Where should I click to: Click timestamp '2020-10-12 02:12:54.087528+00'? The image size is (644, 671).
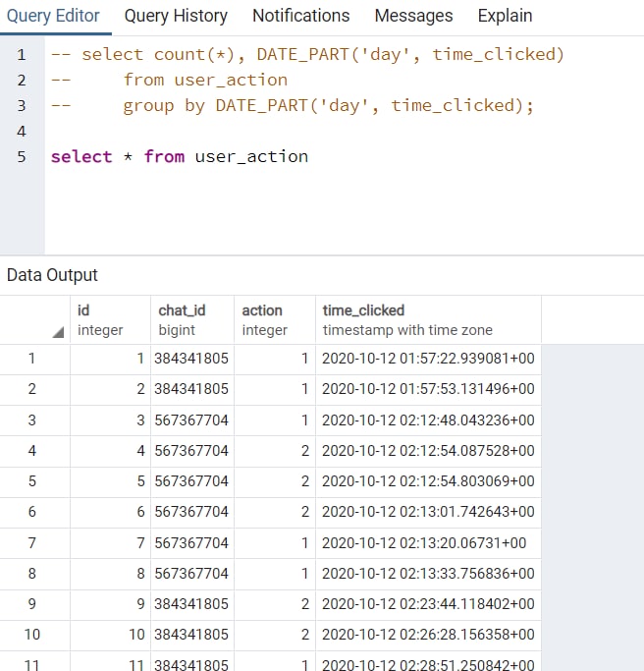pos(428,451)
